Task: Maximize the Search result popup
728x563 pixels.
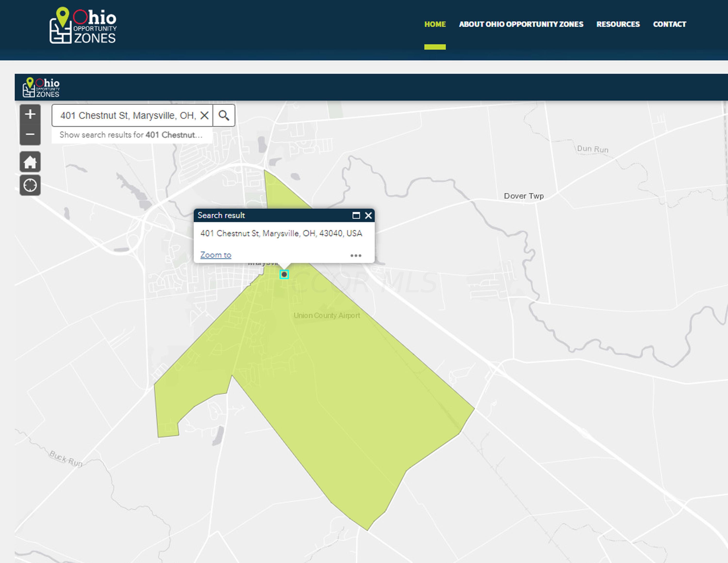Action: pyautogui.click(x=356, y=215)
